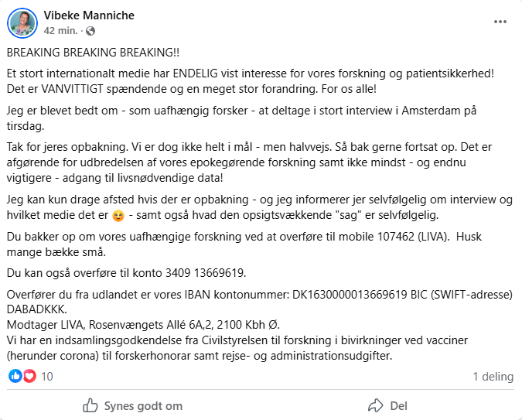Open the 1 deling shares list
The image size is (522, 420).
(493, 377)
